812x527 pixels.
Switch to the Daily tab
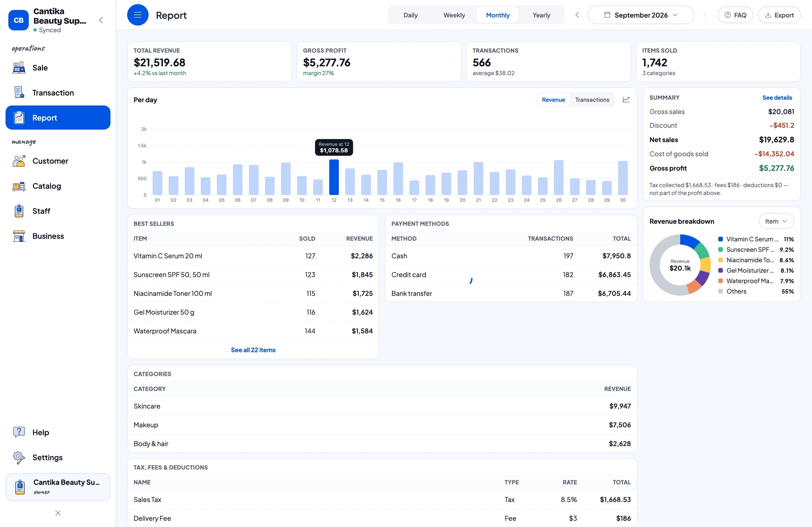410,15
